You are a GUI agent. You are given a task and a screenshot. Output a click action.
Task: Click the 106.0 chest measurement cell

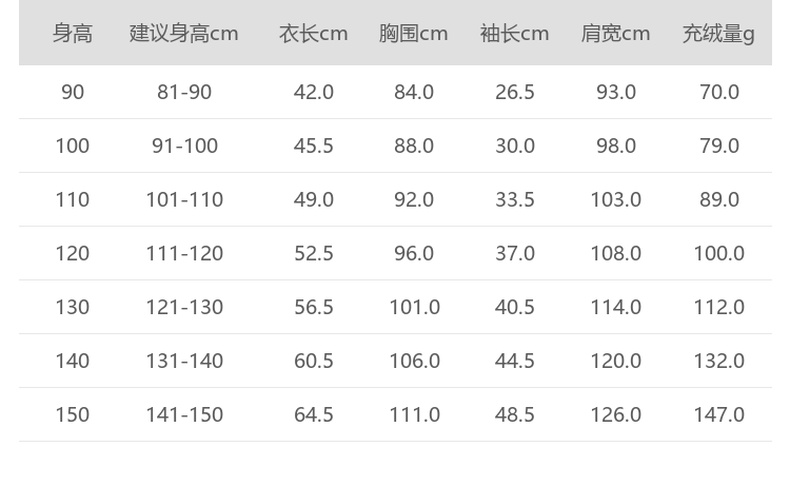click(x=413, y=361)
